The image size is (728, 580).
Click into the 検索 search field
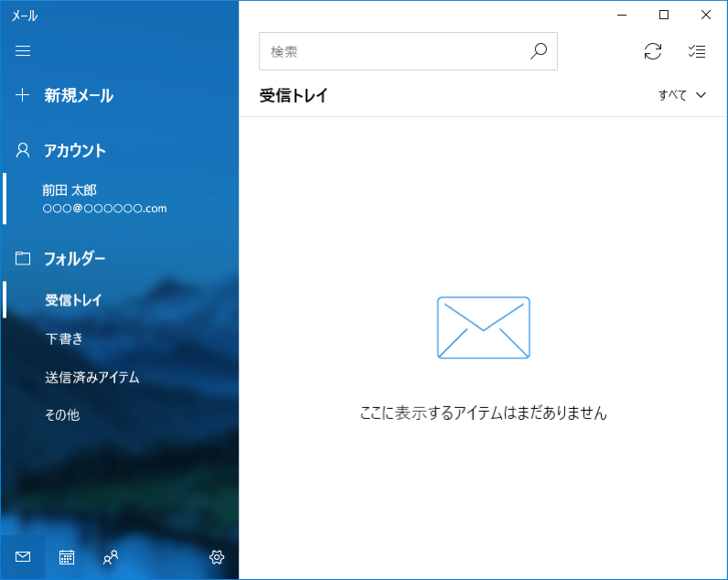(x=393, y=52)
